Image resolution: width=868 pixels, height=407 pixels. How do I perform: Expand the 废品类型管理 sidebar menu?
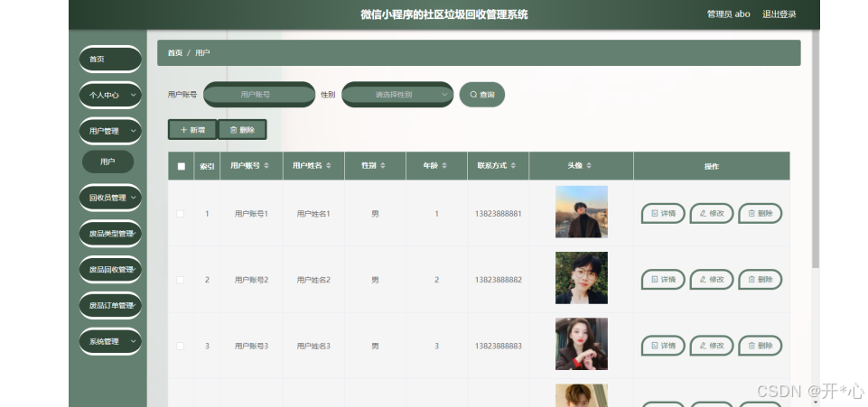coord(110,234)
